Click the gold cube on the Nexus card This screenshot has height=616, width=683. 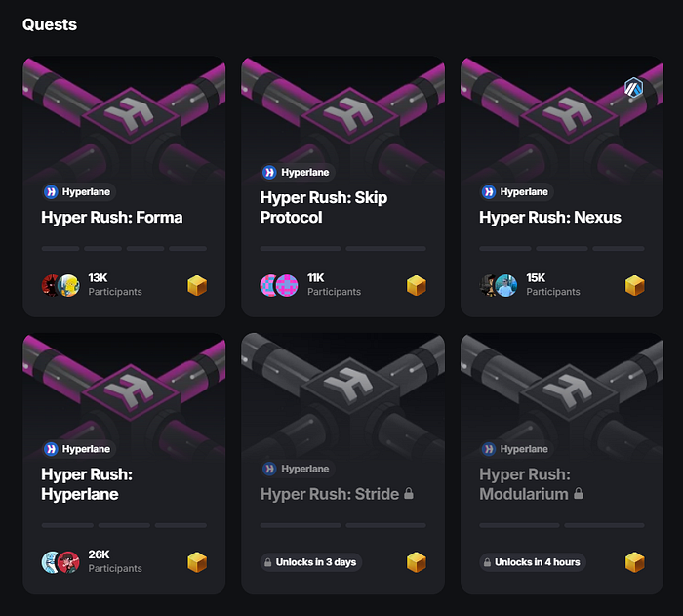[x=635, y=286]
